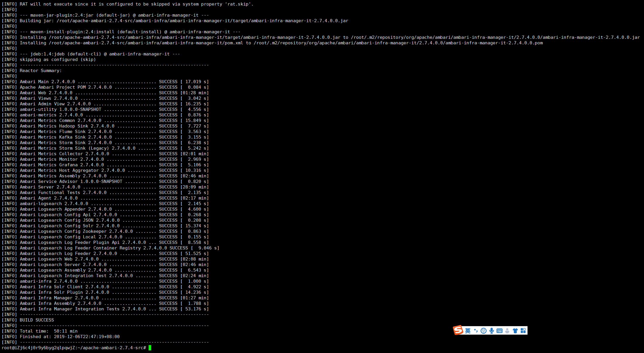Click the 'Ambari Logsearch Config Solr' row

click(x=105, y=226)
